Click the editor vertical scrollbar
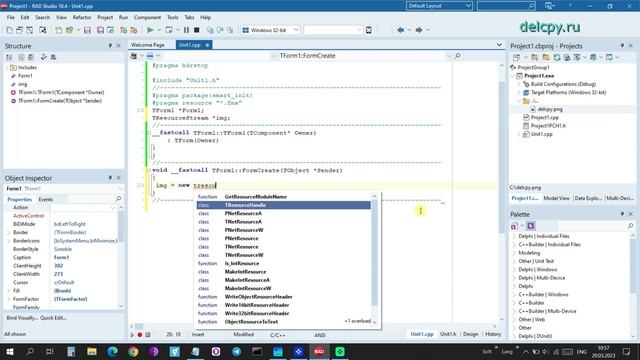 [x=502, y=157]
